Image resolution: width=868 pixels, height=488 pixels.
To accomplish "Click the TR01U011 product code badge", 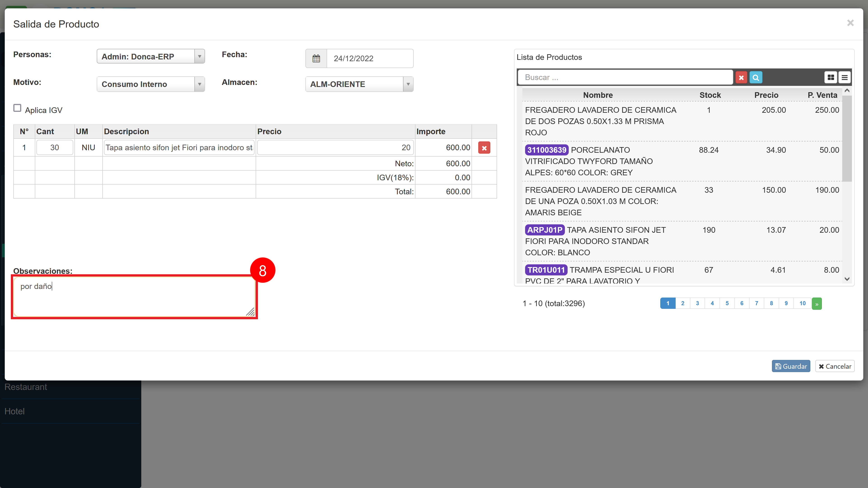I will click(x=546, y=270).
